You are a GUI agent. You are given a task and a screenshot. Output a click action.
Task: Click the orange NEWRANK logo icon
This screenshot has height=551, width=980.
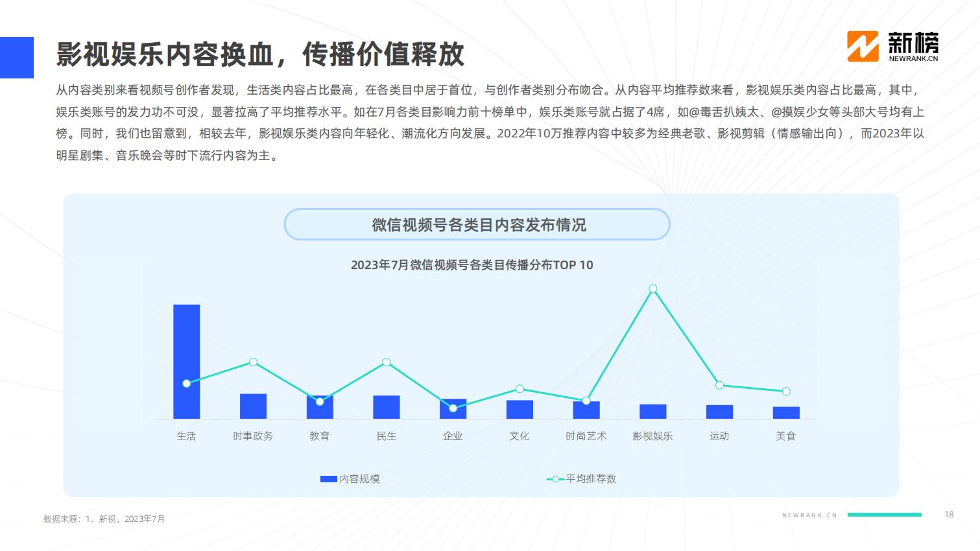(x=863, y=47)
